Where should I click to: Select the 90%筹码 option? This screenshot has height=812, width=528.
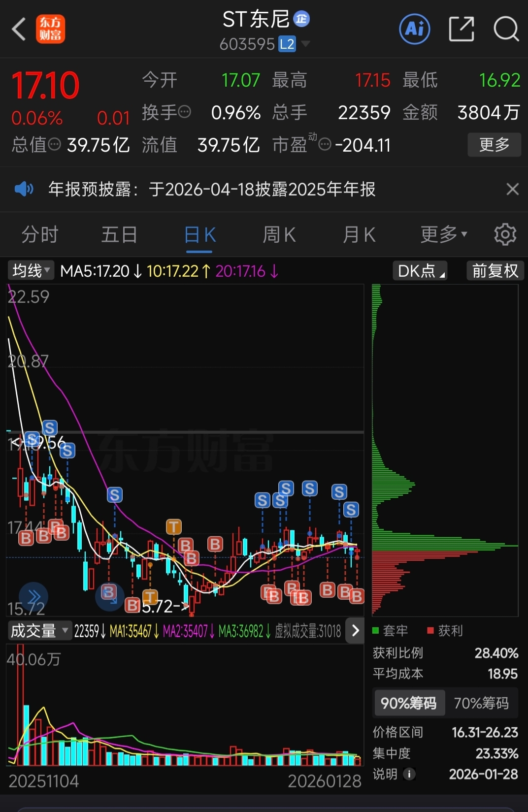click(x=409, y=703)
